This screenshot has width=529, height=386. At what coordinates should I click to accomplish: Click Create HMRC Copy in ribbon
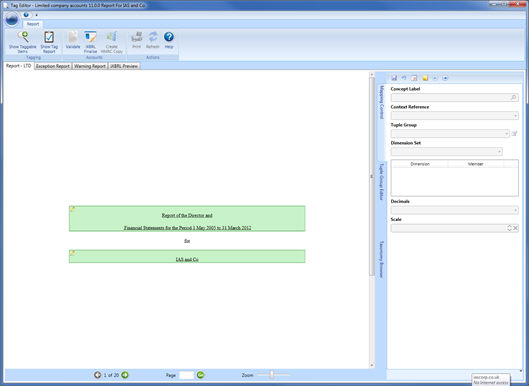(x=112, y=42)
